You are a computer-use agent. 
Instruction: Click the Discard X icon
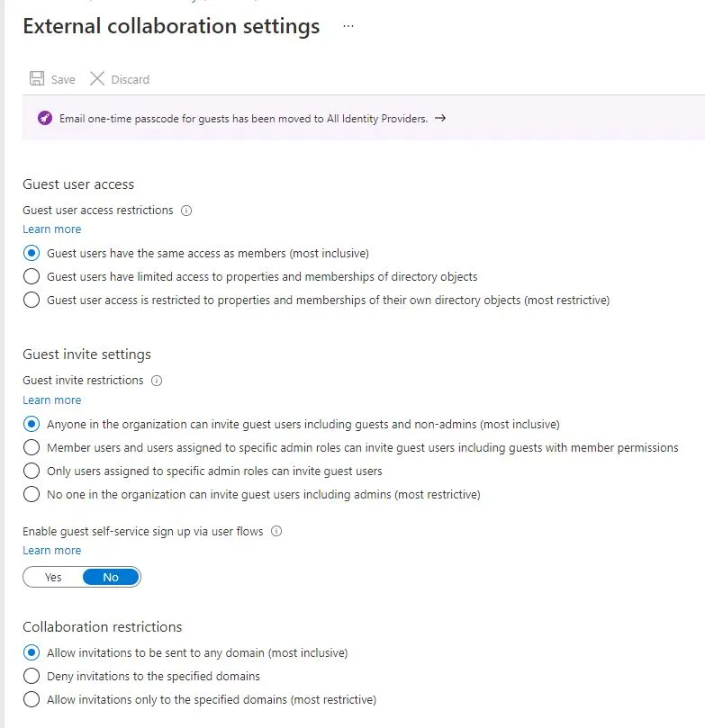(x=97, y=79)
